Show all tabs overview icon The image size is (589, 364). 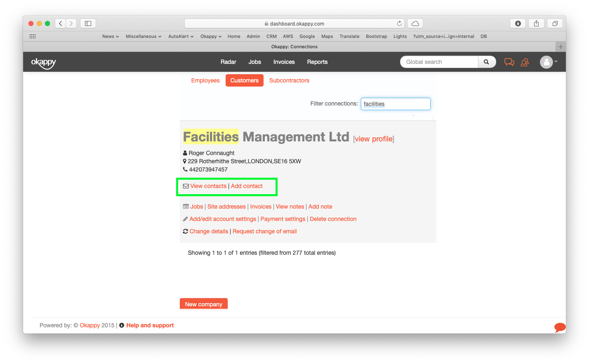pyautogui.click(x=555, y=23)
